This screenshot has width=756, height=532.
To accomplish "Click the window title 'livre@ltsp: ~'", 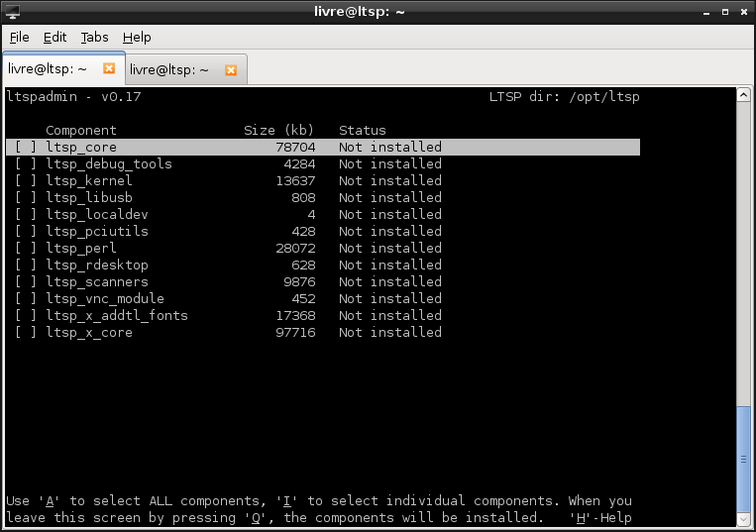I will click(360, 12).
